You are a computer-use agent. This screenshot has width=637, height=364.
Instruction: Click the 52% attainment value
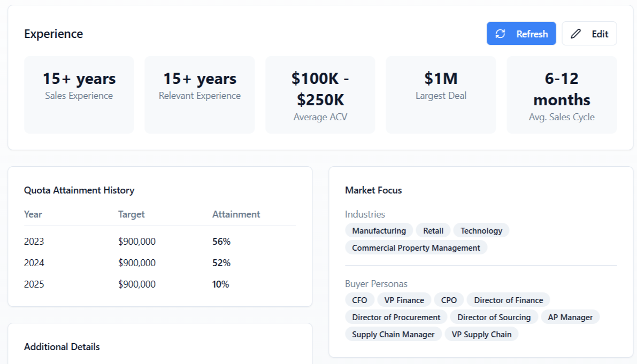tap(221, 263)
